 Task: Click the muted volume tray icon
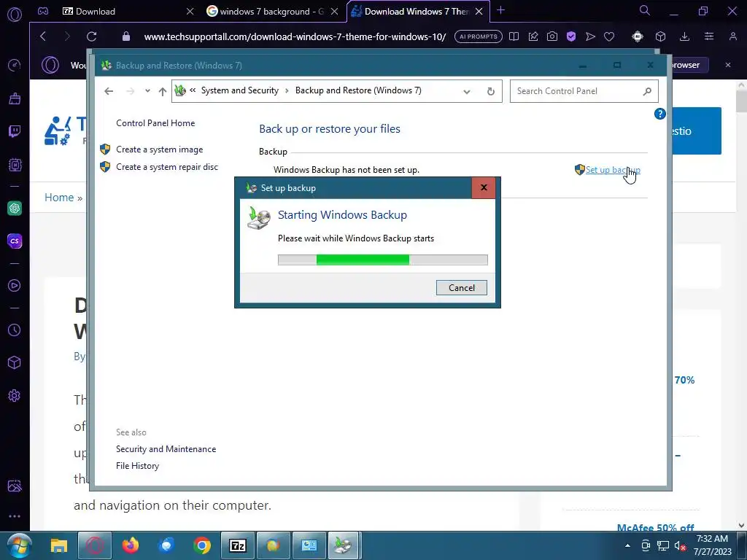(x=680, y=545)
